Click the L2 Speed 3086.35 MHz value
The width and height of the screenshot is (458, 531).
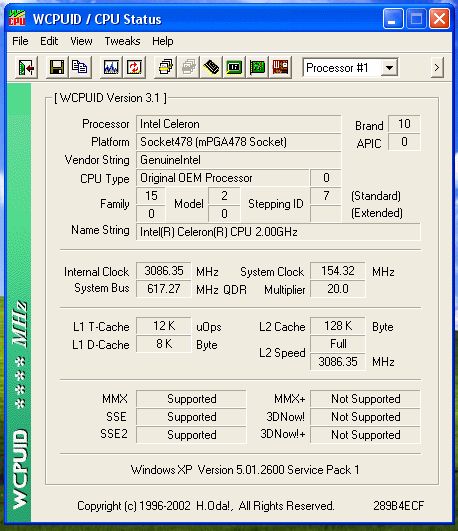pos(338,362)
